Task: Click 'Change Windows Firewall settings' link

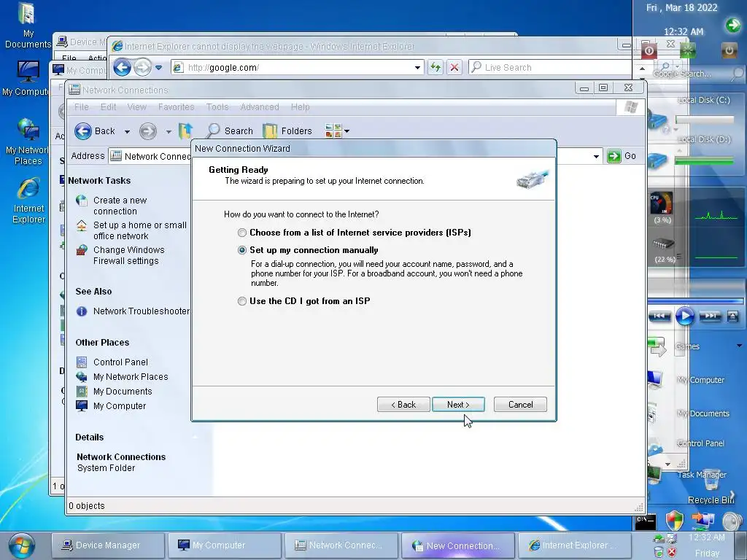Action: pos(128,255)
